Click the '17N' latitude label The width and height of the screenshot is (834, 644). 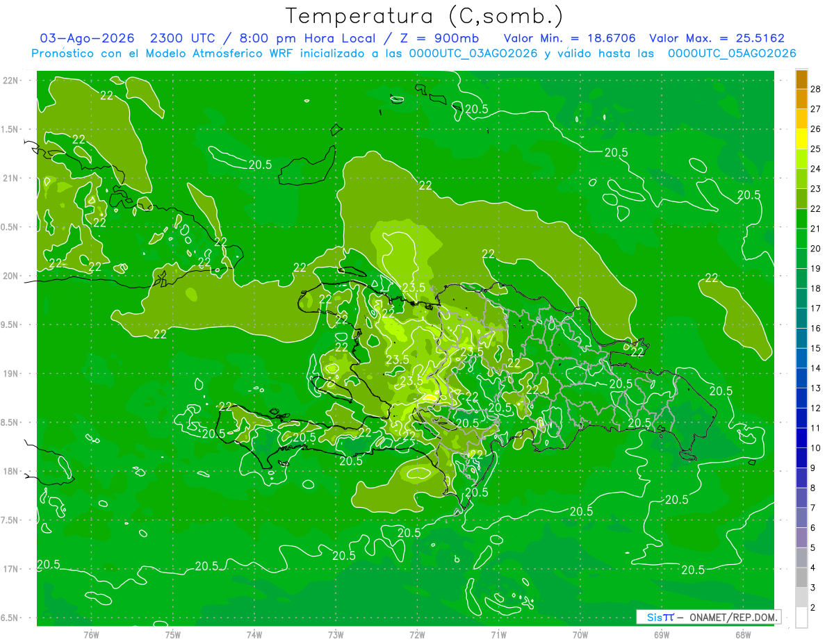pos(10,569)
